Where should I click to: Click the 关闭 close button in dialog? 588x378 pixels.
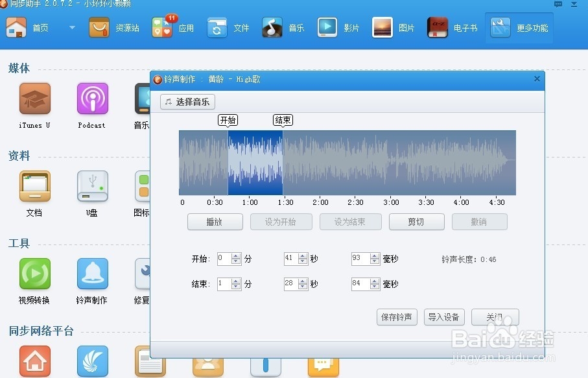[495, 317]
